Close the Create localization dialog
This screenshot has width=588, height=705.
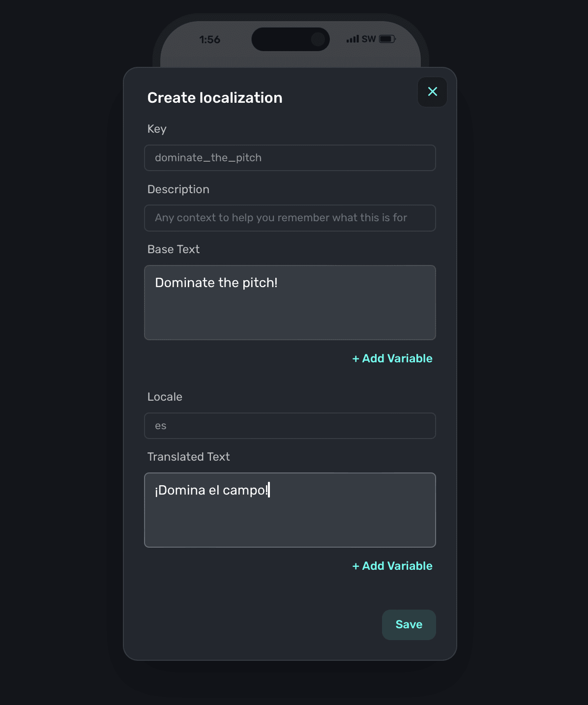tap(432, 92)
